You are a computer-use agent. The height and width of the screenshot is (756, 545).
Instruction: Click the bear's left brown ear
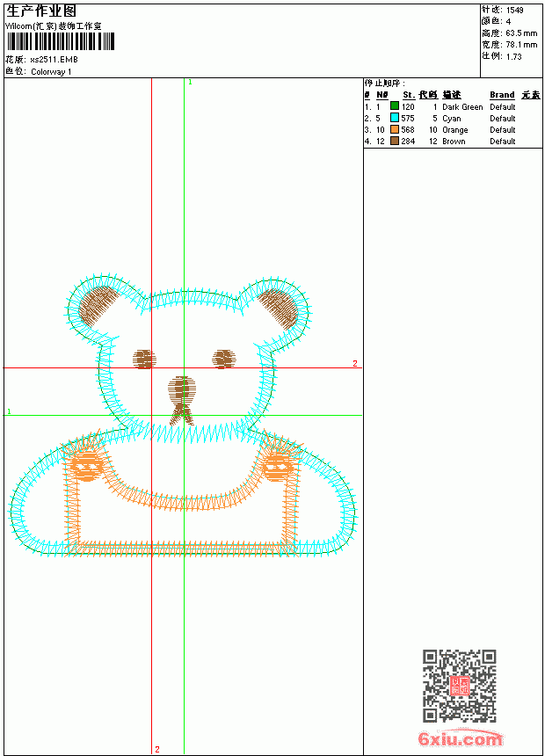[x=99, y=304]
